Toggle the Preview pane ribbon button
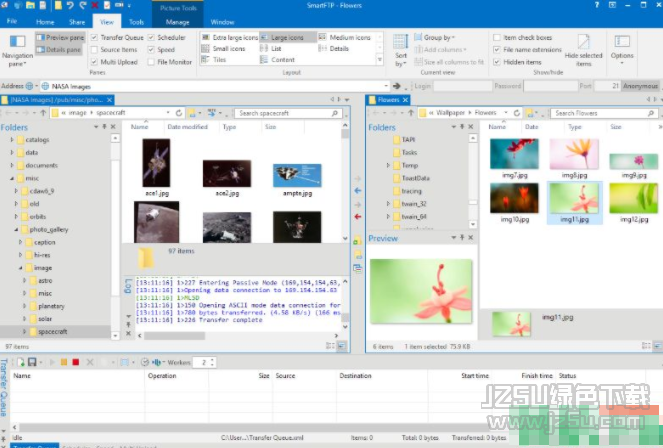 coord(60,38)
